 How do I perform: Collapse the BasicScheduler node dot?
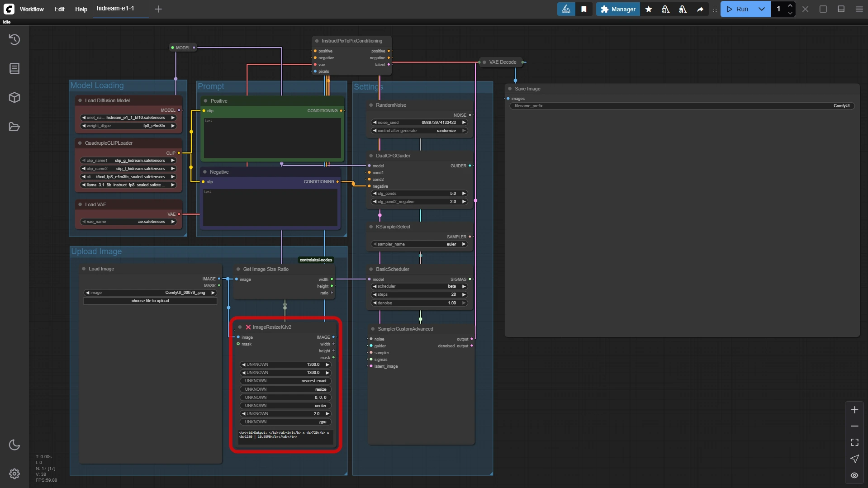(x=371, y=269)
